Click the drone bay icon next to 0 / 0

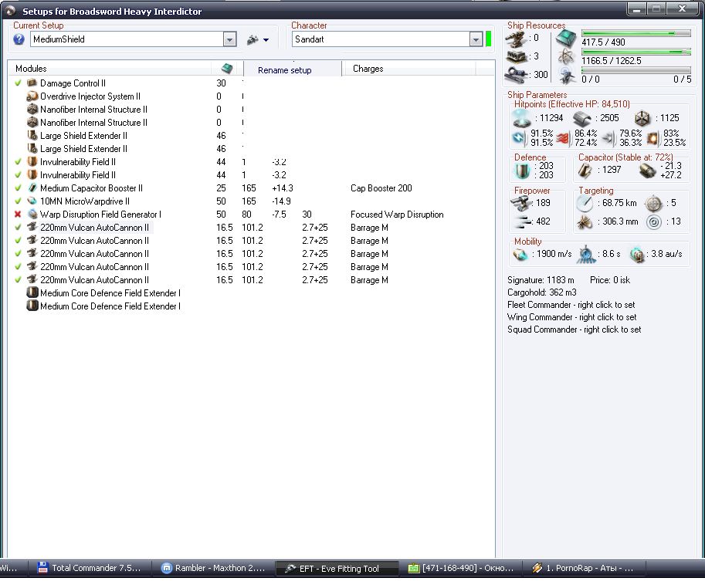click(567, 75)
